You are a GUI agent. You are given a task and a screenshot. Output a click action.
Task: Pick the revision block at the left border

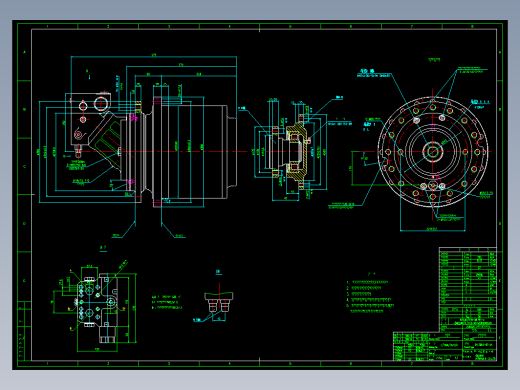[x=24, y=331]
